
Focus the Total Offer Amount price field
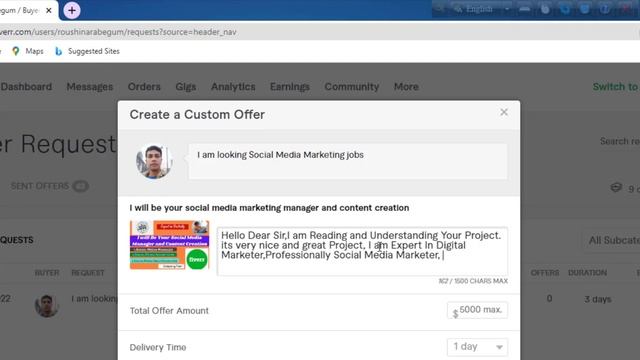[477, 310]
